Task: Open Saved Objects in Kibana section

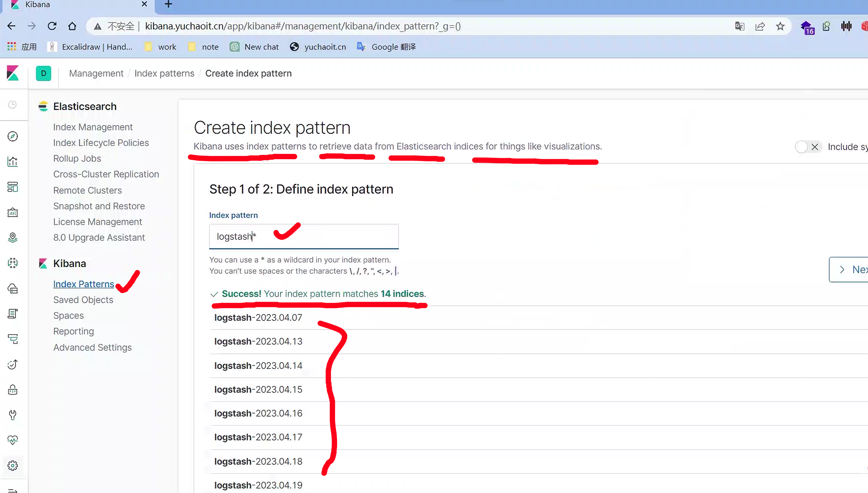Action: (x=83, y=300)
